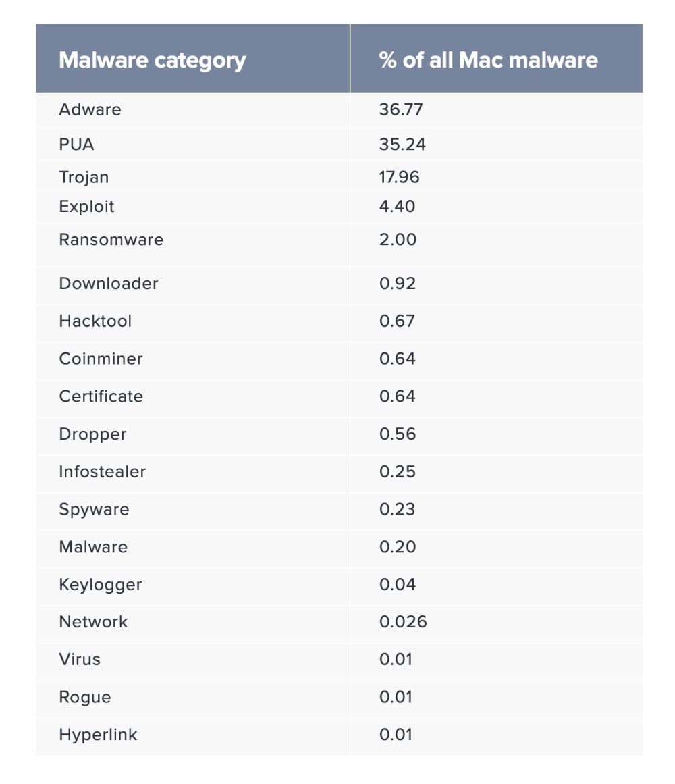Screen dimensions: 675x784
Task: Click the "% of all Mac malware" header
Action: [x=488, y=60]
